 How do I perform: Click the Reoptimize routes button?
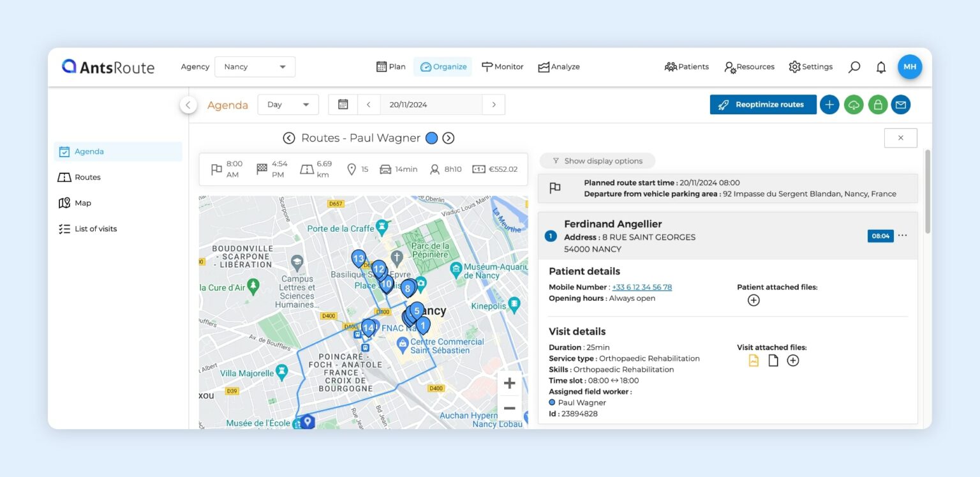[x=762, y=104]
